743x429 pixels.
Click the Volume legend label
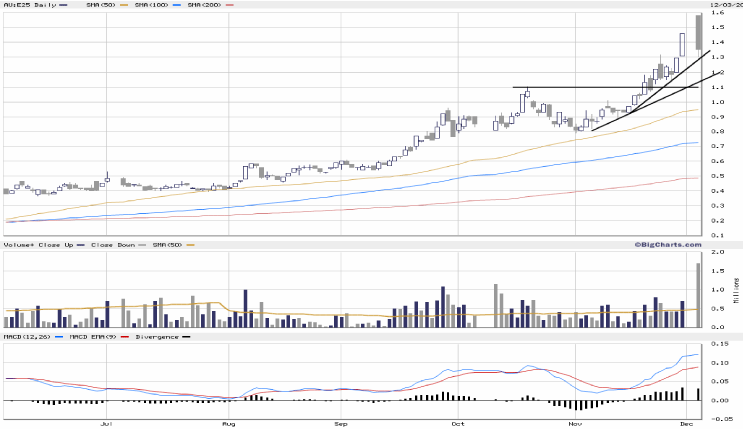click(x=17, y=244)
